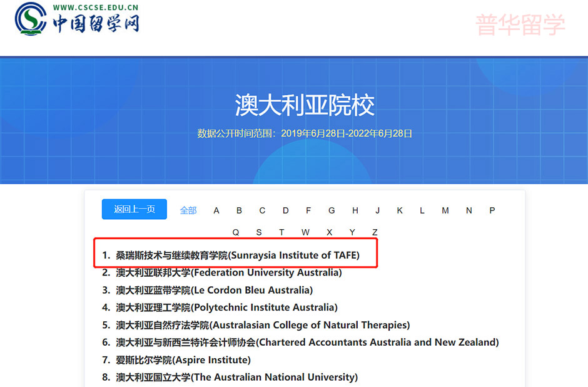588x387 pixels.
Task: Filter institutions by letter T
Action: coord(281,232)
